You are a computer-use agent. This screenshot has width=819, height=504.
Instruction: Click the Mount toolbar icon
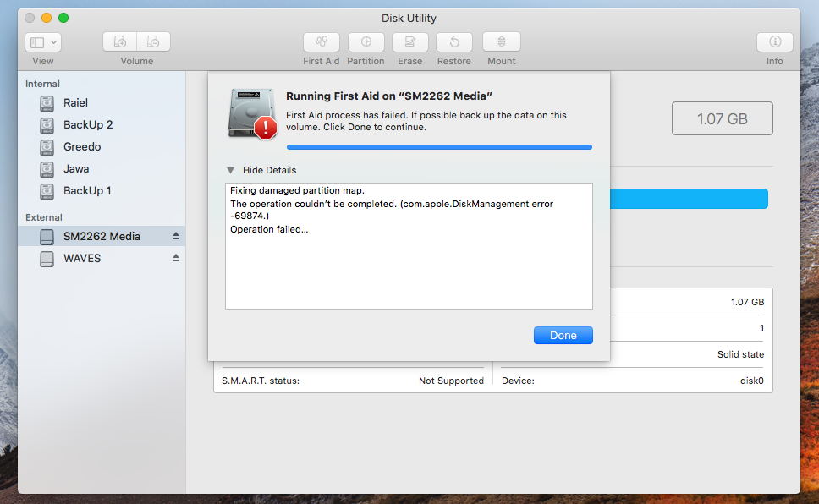(502, 41)
